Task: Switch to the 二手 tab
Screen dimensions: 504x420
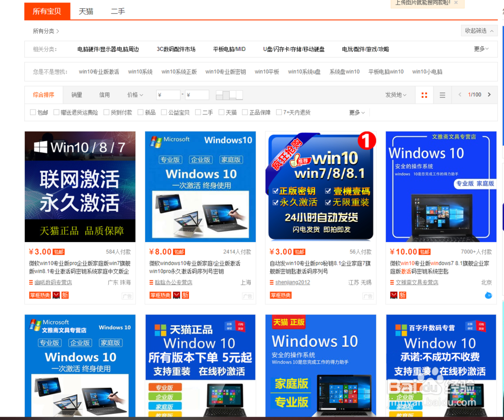Action: tap(117, 11)
